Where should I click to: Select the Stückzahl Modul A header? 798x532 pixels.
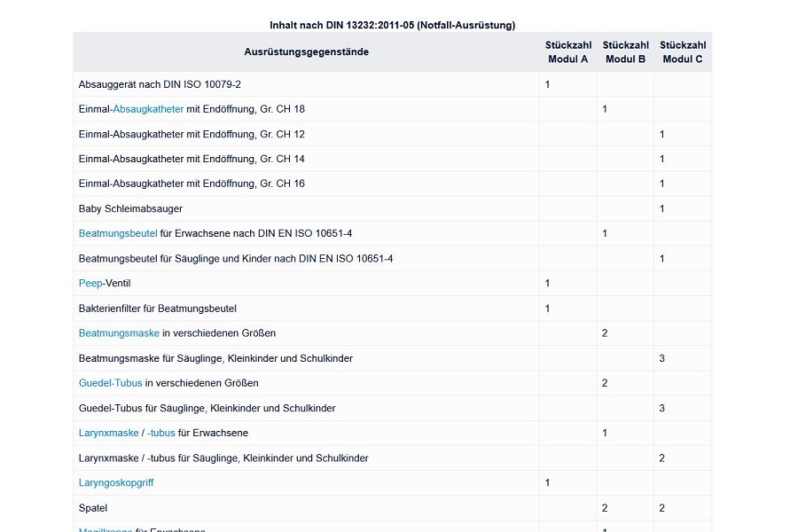(567, 51)
